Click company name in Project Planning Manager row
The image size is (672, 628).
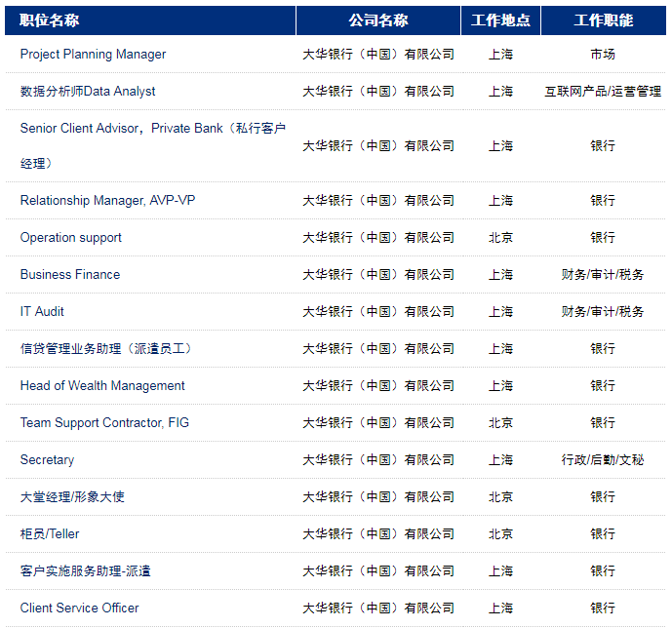click(378, 55)
